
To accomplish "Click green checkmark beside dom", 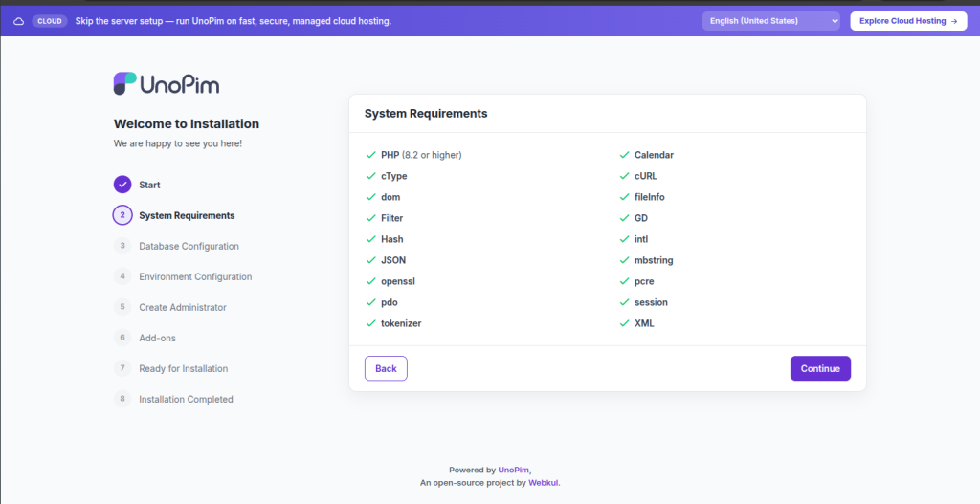I will (x=370, y=197).
